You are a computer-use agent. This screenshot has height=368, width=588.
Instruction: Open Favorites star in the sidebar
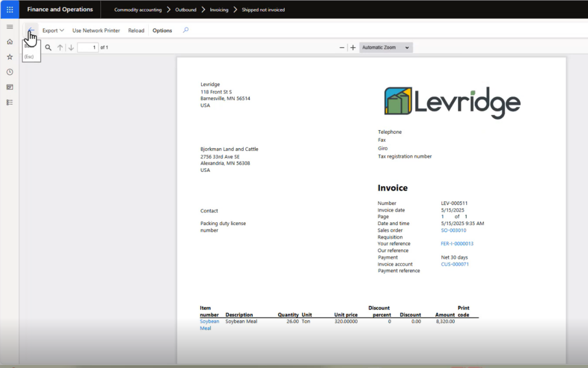[10, 57]
